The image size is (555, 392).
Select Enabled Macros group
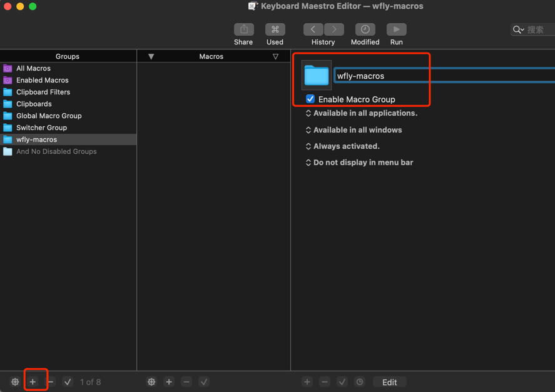tap(68, 80)
